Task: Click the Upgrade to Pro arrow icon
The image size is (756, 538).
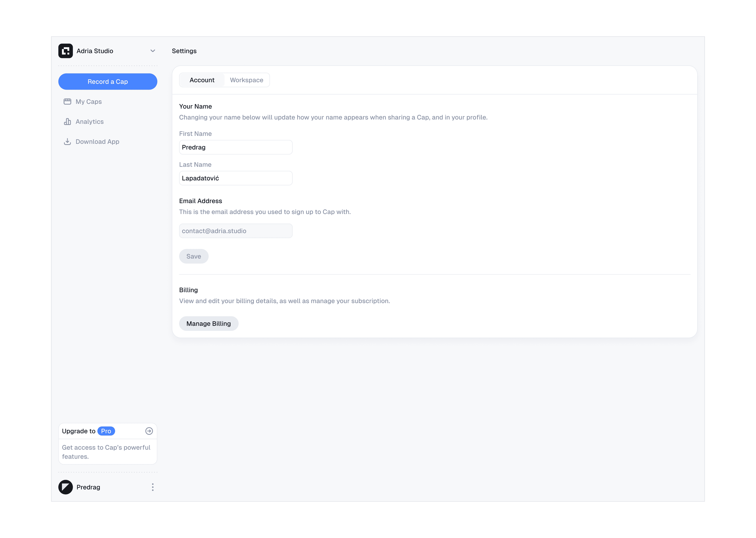Action: [149, 431]
